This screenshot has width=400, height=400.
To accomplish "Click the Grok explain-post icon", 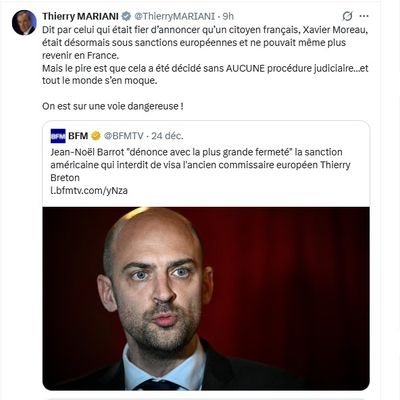I will pyautogui.click(x=347, y=16).
